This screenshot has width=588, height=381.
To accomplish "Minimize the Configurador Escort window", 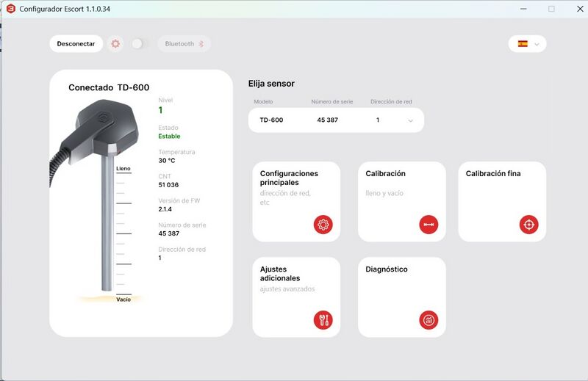I will tap(523, 9).
